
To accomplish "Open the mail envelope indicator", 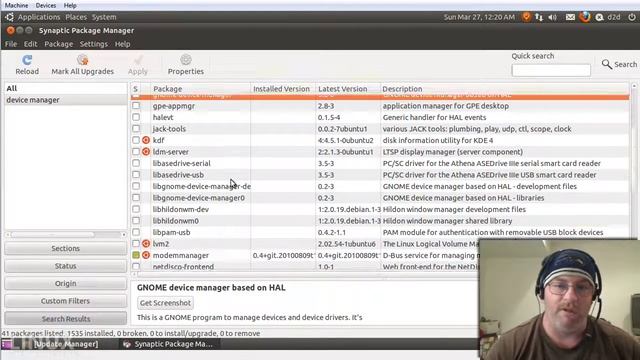I will [x=570, y=17].
